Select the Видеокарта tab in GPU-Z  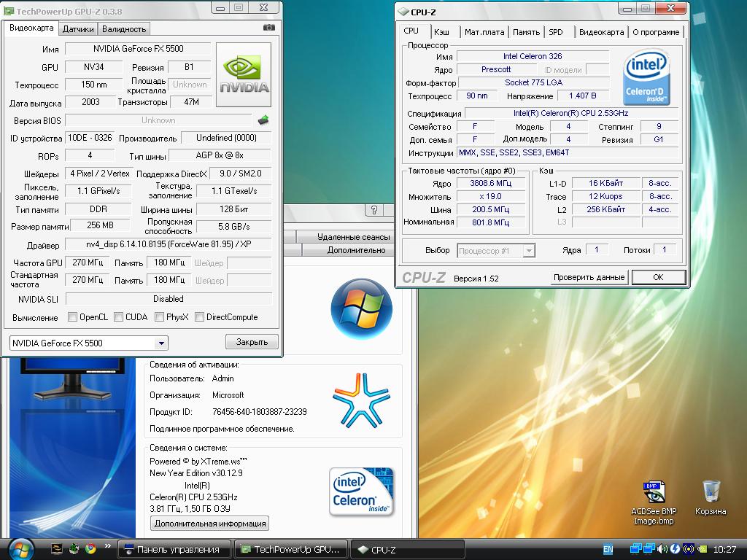pos(31,28)
